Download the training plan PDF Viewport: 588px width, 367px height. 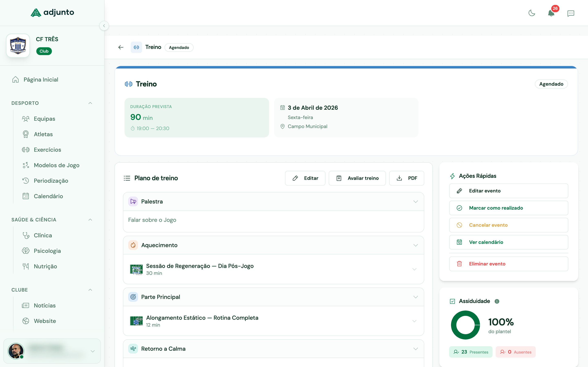click(x=406, y=178)
